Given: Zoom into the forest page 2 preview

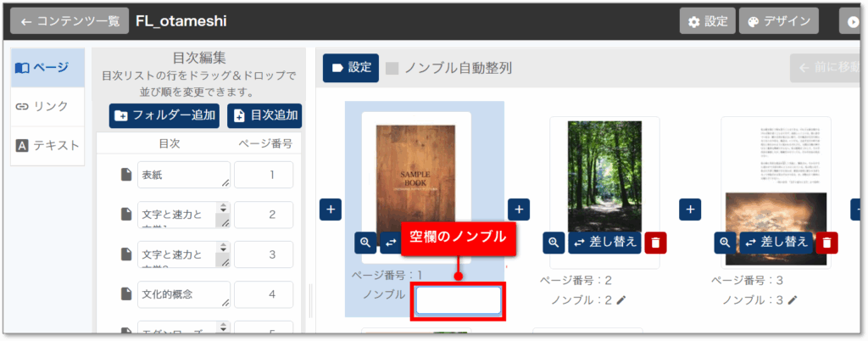Looking at the screenshot, I should [x=554, y=243].
